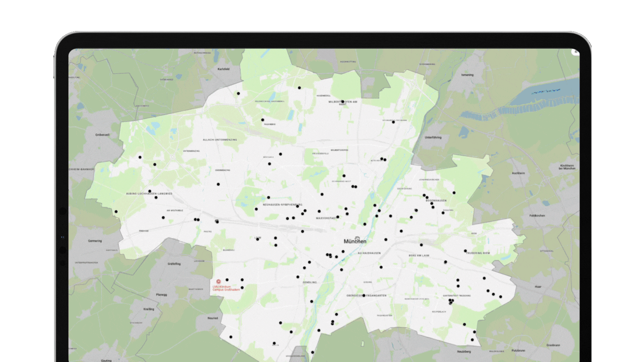Image resolution: width=644 pixels, height=362 pixels.
Task: Tap the Maxvorstadt district label
Action: [x=326, y=218]
